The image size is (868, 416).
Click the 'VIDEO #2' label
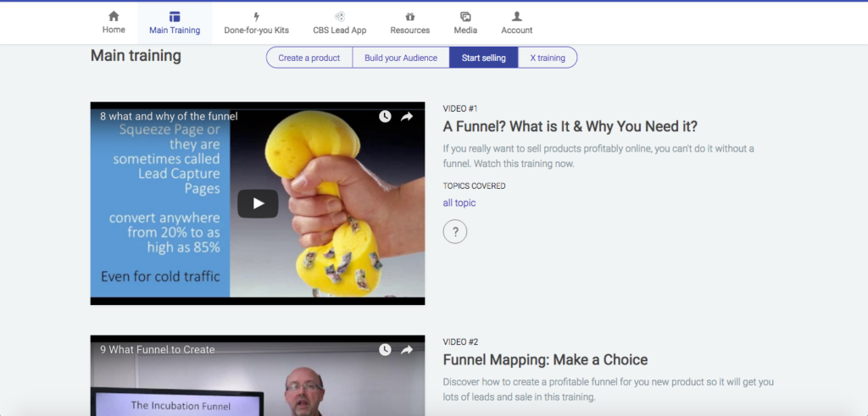(460, 342)
